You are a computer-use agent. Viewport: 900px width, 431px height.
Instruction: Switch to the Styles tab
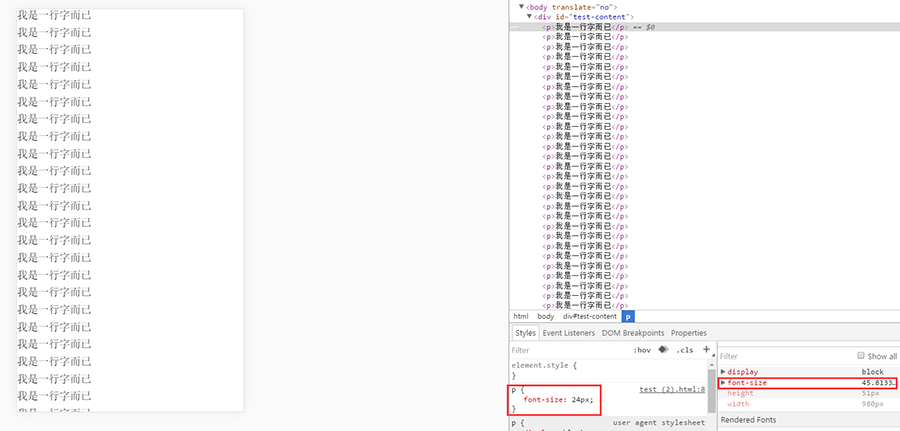525,333
